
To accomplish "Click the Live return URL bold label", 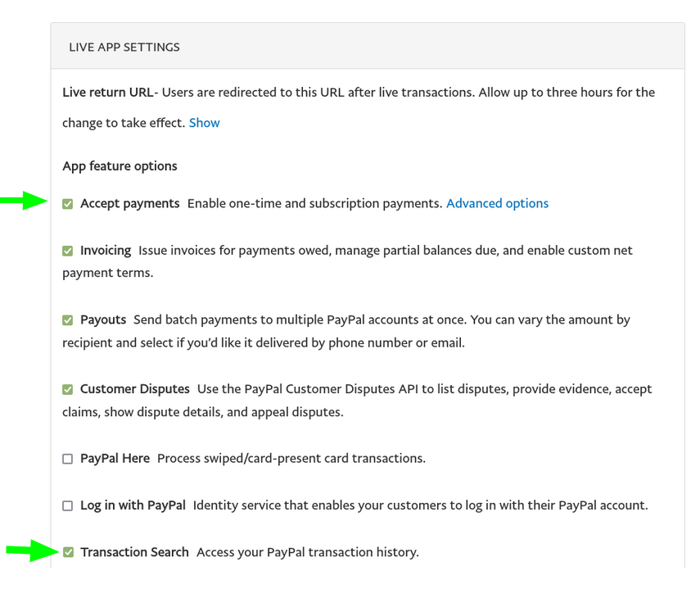I will click(x=107, y=92).
